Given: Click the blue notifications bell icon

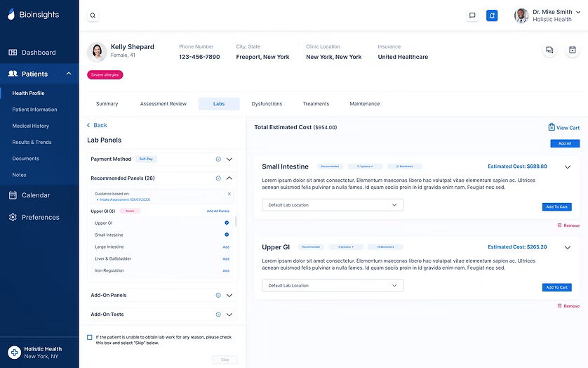Looking at the screenshot, I should (x=492, y=15).
